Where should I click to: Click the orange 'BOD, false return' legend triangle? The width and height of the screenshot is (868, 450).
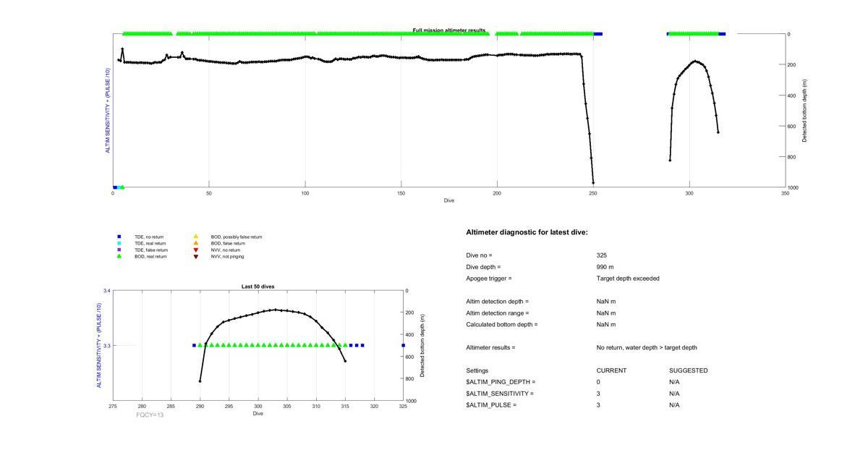[x=195, y=243]
